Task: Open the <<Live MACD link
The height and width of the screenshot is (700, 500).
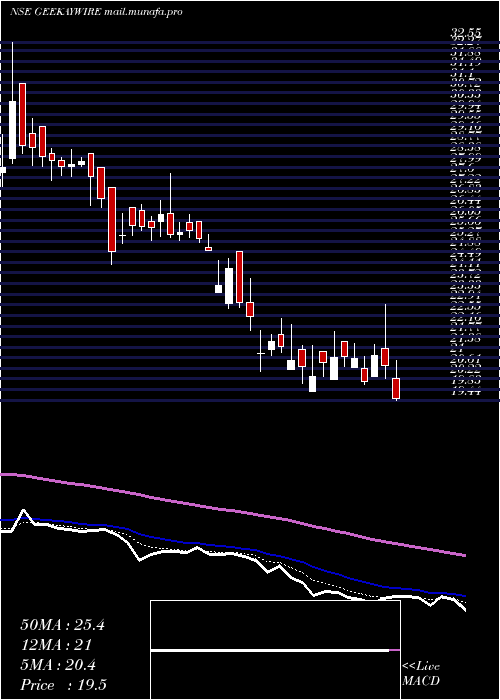Action: (421, 674)
